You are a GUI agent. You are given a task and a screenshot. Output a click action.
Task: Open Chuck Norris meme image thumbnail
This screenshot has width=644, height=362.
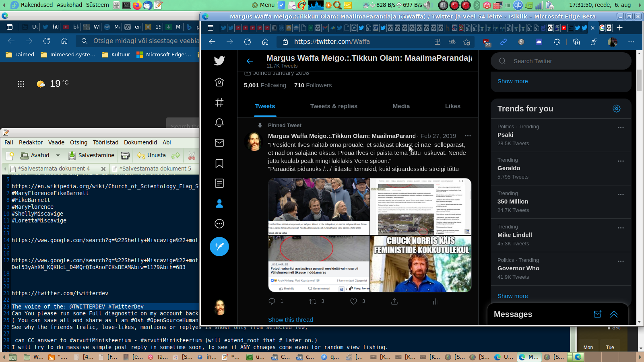coord(421,264)
